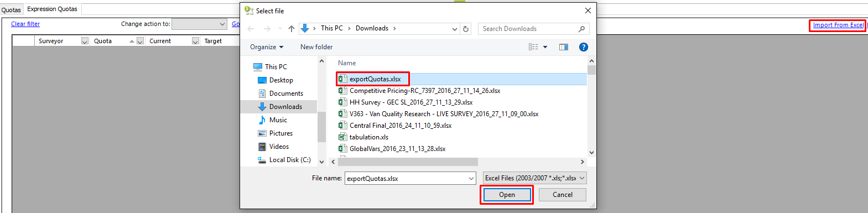
Task: Click the search magnifier icon
Action: pos(581,29)
